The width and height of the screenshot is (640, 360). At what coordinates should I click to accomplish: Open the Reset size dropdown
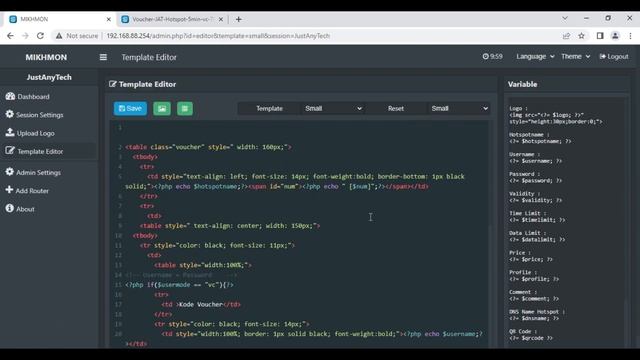click(459, 109)
